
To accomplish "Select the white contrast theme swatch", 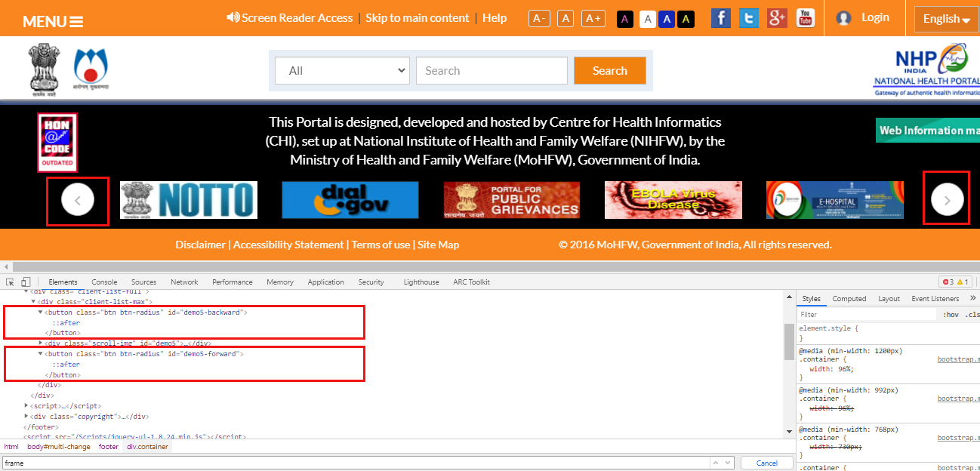I will (x=647, y=19).
